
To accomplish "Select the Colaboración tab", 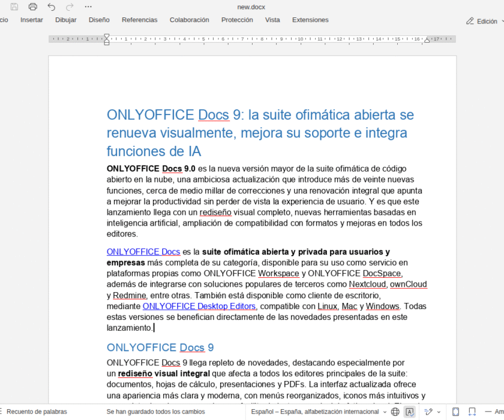I will [190, 20].
